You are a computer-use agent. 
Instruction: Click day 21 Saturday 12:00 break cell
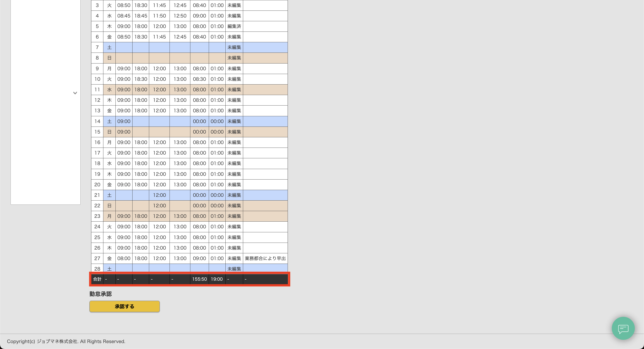[x=159, y=195]
